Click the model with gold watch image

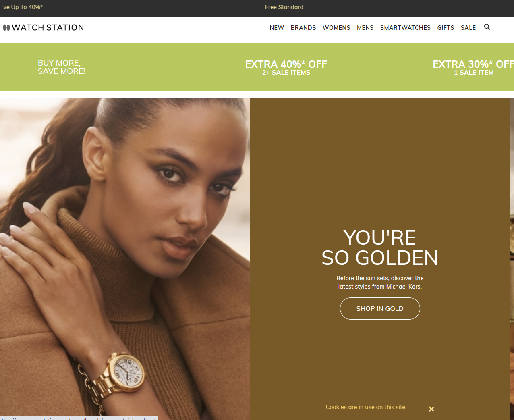[125, 259]
